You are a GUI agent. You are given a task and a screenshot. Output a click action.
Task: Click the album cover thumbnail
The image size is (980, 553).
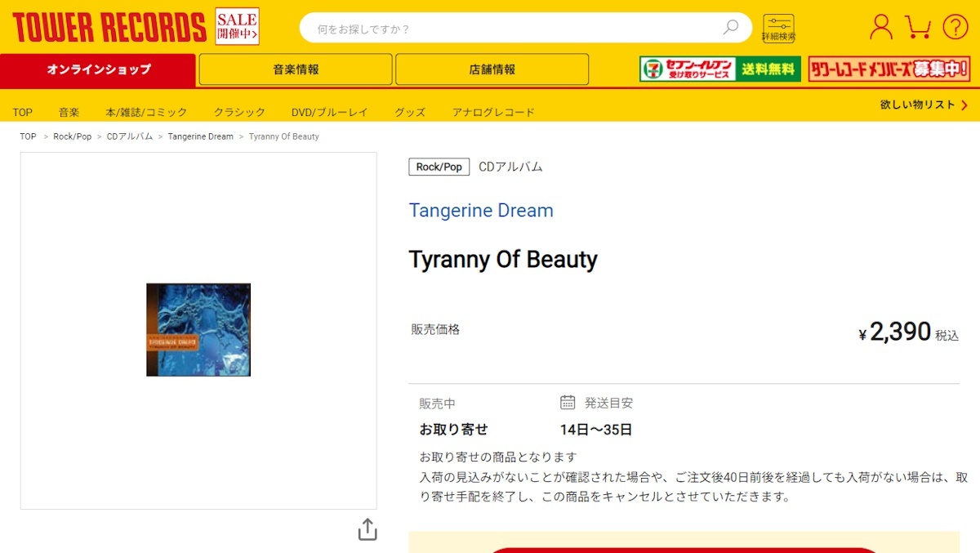click(198, 330)
